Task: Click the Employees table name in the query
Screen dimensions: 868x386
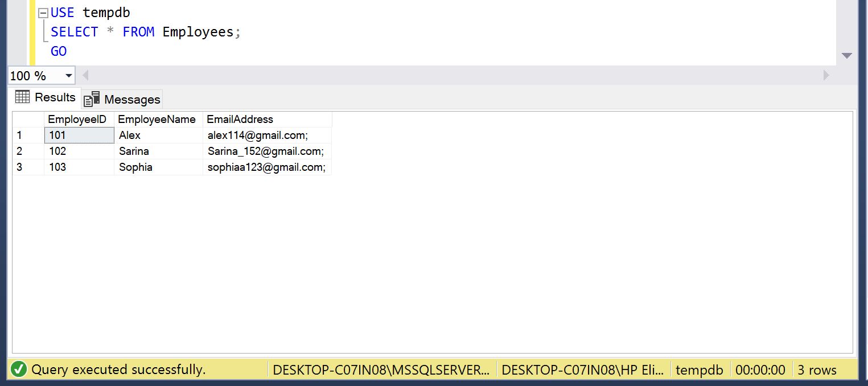Action: [x=198, y=32]
